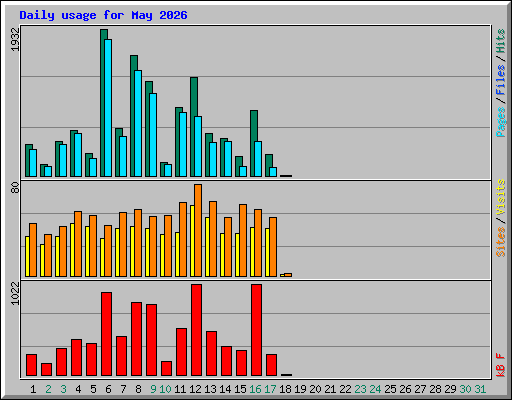Image resolution: width=512 pixels, height=400 pixels.
Task: Select green day 24 label on x-axis
Action: tap(375, 389)
